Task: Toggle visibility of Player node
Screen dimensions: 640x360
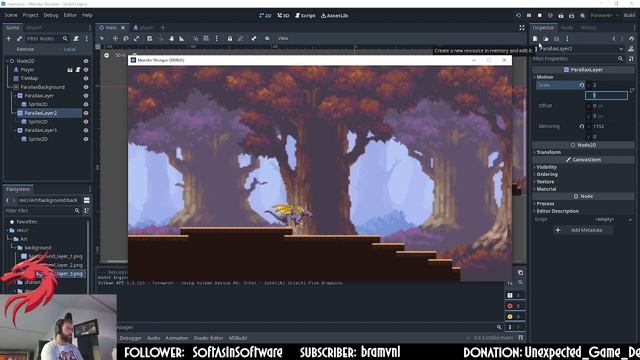Action: click(x=86, y=70)
